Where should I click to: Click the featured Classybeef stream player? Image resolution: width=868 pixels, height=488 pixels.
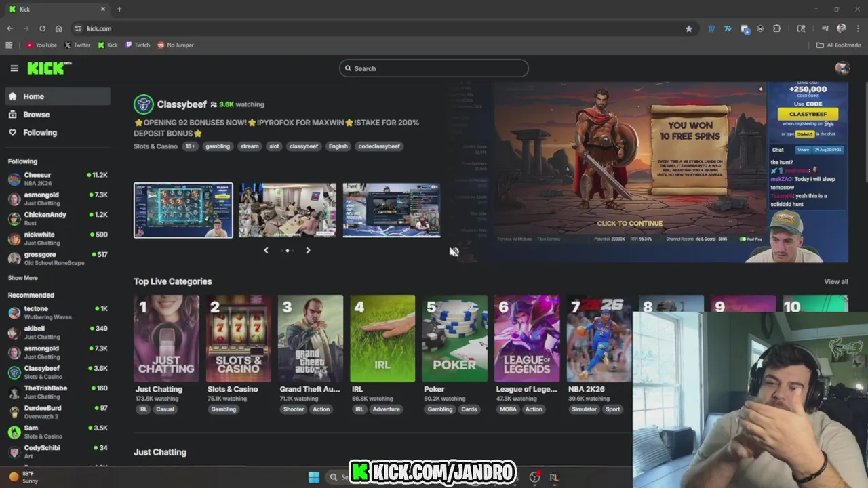pyautogui.click(x=649, y=172)
